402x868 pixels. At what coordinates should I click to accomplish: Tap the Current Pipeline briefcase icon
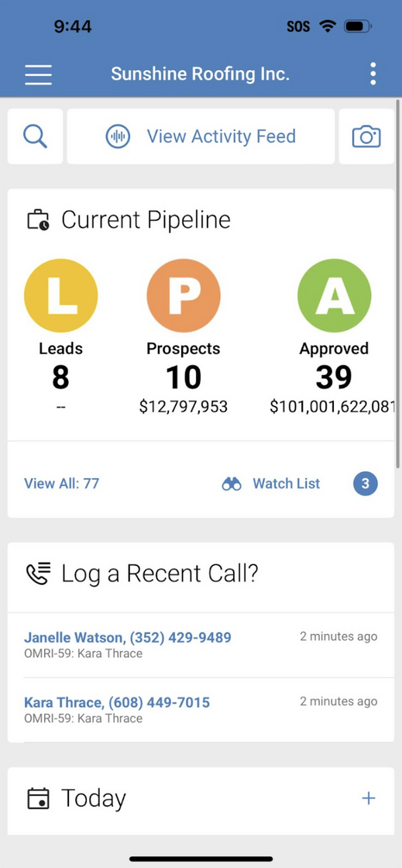point(38,220)
